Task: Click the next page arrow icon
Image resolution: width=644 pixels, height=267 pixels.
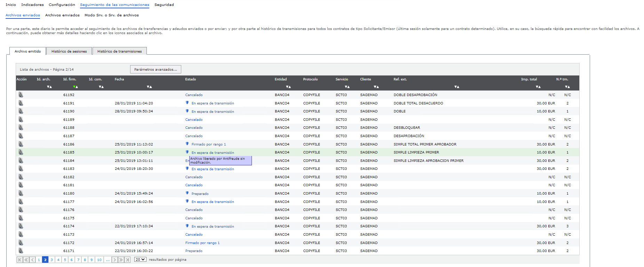Action: click(x=114, y=260)
